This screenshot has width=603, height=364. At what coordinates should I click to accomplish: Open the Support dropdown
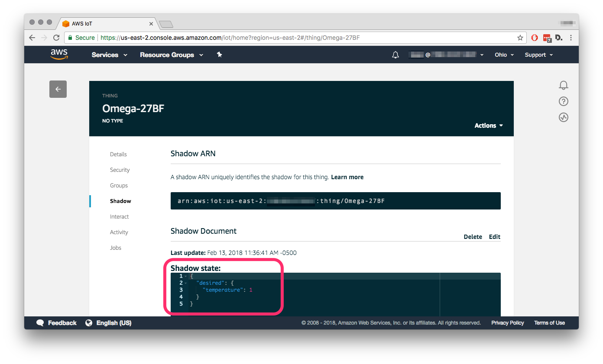(x=539, y=55)
